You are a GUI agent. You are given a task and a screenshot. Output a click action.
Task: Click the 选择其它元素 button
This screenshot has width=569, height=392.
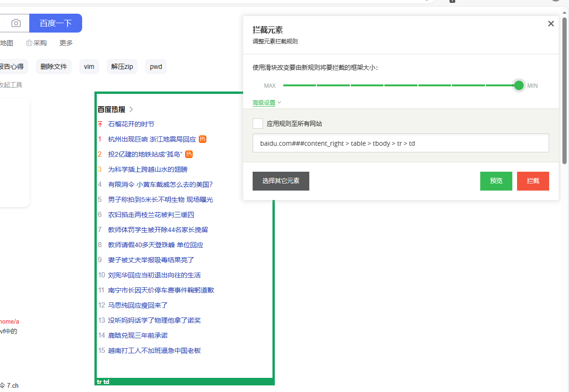(281, 181)
